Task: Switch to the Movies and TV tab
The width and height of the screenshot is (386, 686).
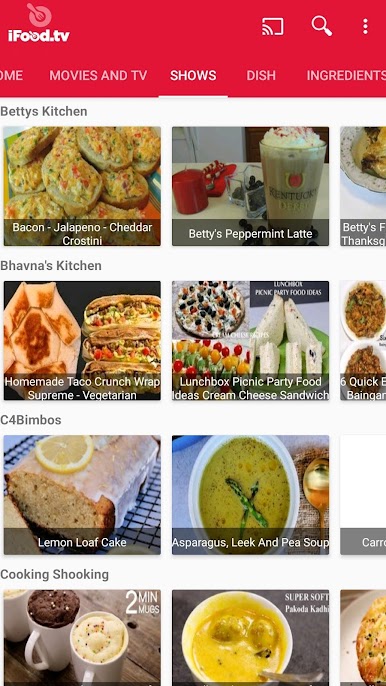Action: (98, 75)
